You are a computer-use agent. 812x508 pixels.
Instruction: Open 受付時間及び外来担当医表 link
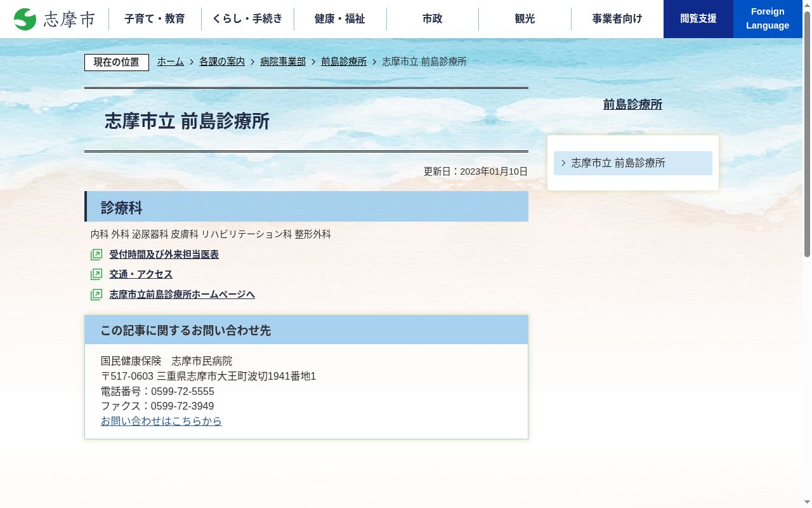pos(164,255)
